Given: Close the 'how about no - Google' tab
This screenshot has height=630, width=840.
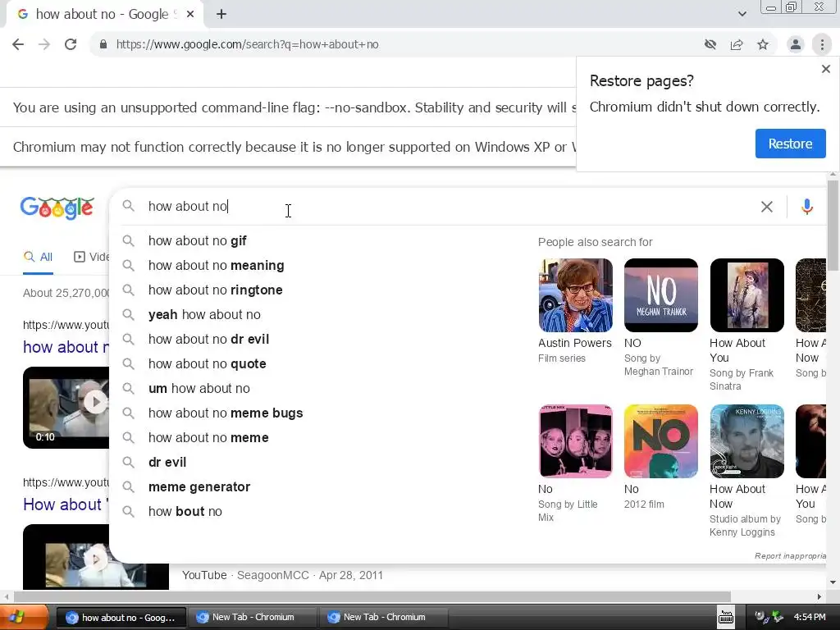Looking at the screenshot, I should (190, 15).
